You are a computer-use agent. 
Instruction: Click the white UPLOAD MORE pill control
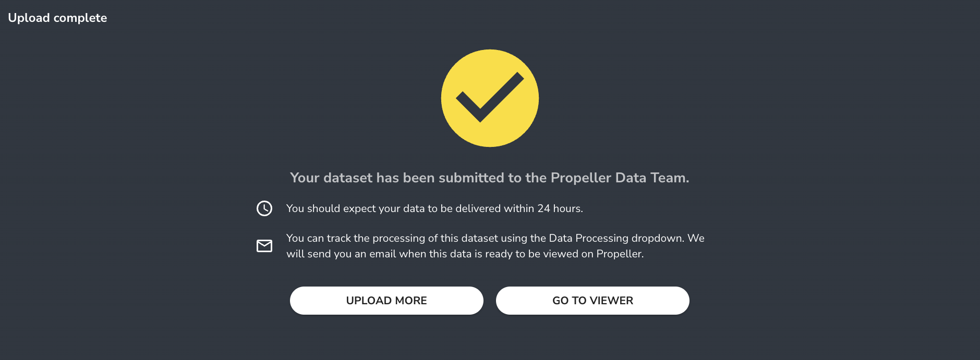(386, 301)
